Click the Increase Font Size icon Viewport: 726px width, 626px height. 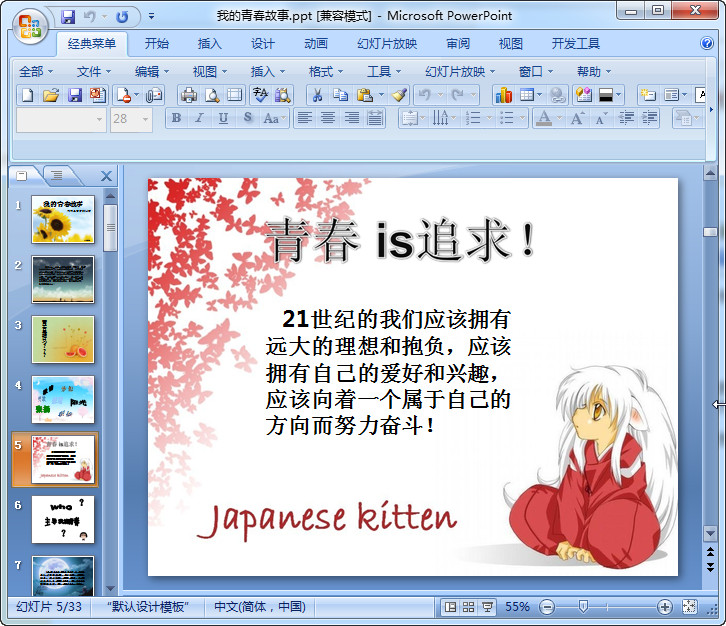pos(577,119)
